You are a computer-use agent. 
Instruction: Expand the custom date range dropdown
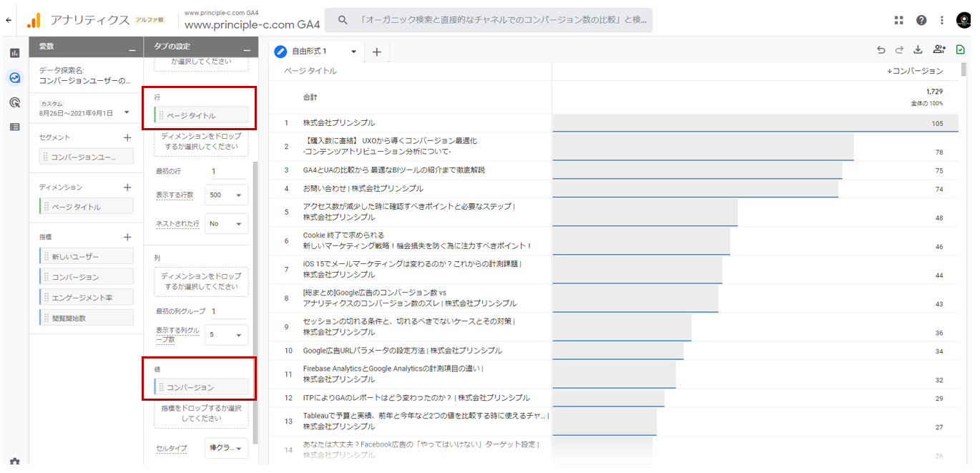[127, 112]
